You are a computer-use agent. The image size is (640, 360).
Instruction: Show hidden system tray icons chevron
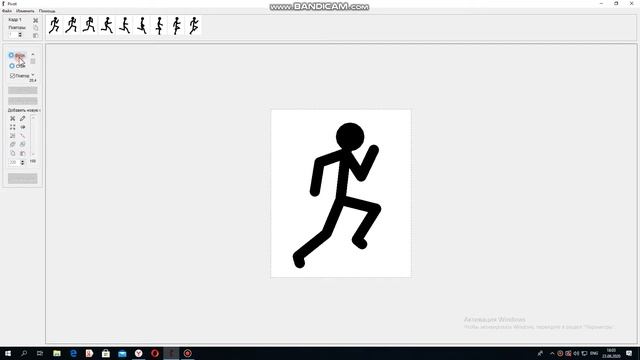click(552, 353)
